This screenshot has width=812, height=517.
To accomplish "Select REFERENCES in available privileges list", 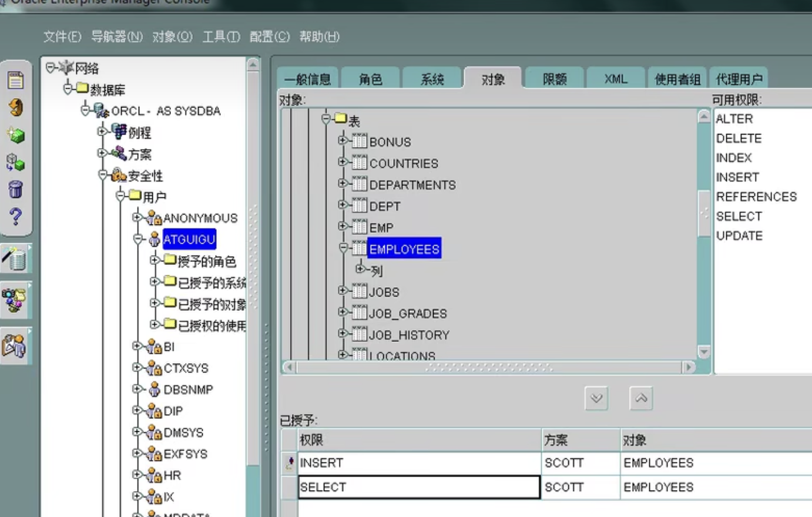I will [x=756, y=196].
